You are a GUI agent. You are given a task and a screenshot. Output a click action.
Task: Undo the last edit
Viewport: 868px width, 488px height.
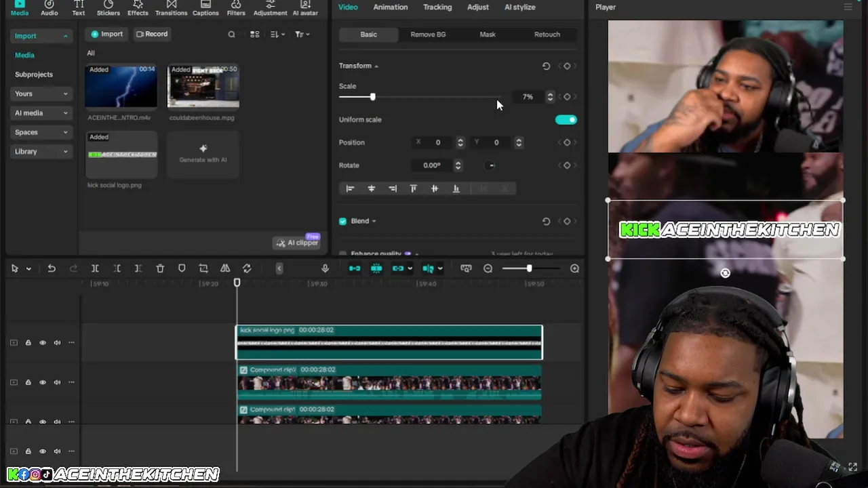(x=52, y=268)
